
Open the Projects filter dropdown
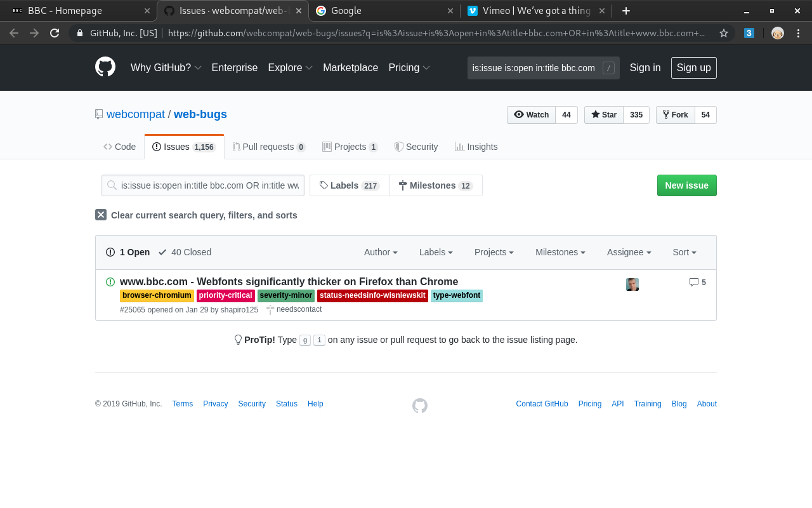[x=494, y=252]
